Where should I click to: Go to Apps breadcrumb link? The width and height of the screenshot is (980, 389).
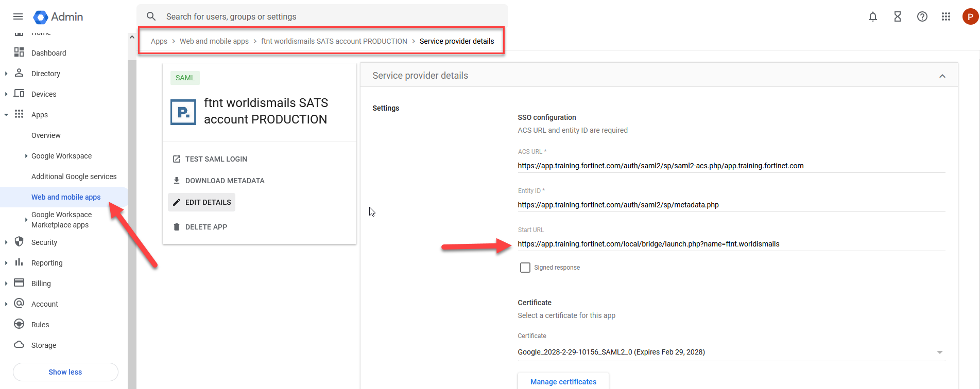(x=159, y=41)
